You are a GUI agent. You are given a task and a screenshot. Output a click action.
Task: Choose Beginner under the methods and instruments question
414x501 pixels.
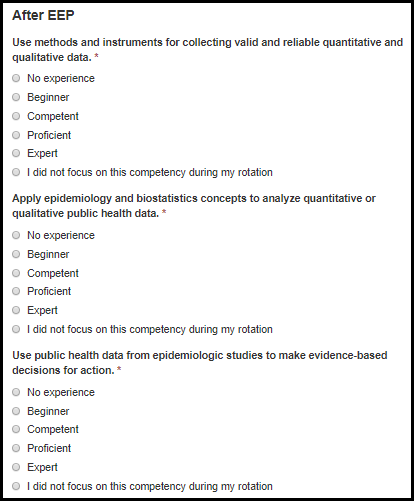[16, 97]
